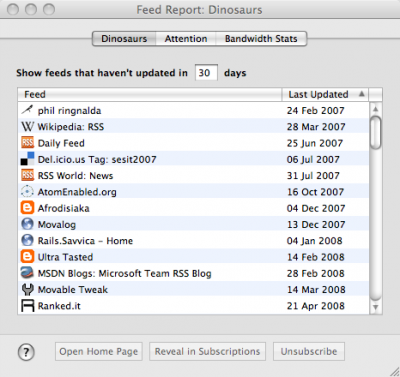Select MSDN Blogs: Microsoft Team RSS Blog

click(194, 273)
